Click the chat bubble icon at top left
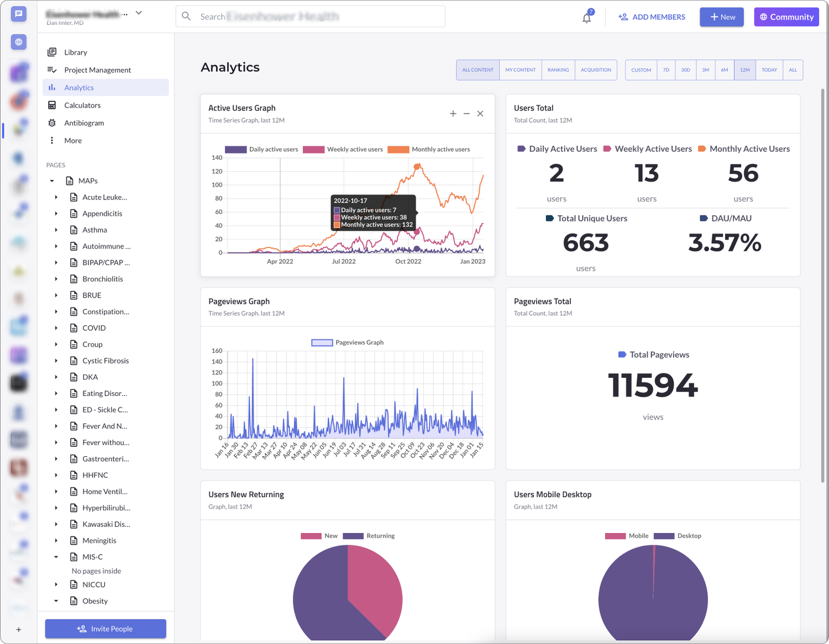This screenshot has height=644, width=829. click(x=19, y=14)
